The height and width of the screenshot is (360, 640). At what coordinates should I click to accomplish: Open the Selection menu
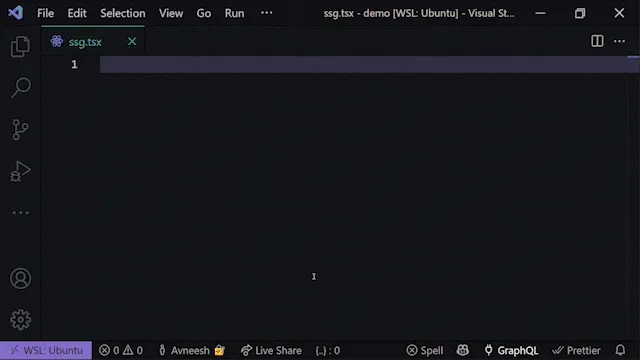pos(122,13)
